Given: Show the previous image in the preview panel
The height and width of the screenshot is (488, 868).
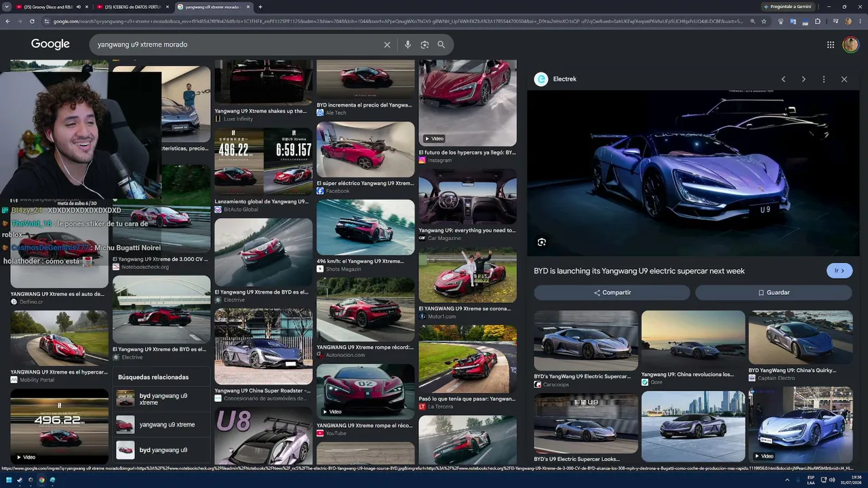Looking at the screenshot, I should [783, 79].
